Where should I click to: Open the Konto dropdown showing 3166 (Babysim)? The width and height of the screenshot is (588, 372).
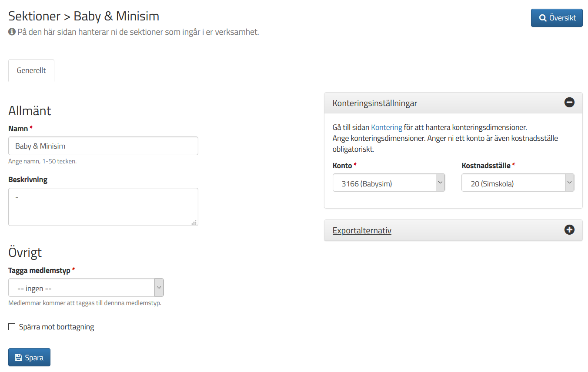point(388,183)
